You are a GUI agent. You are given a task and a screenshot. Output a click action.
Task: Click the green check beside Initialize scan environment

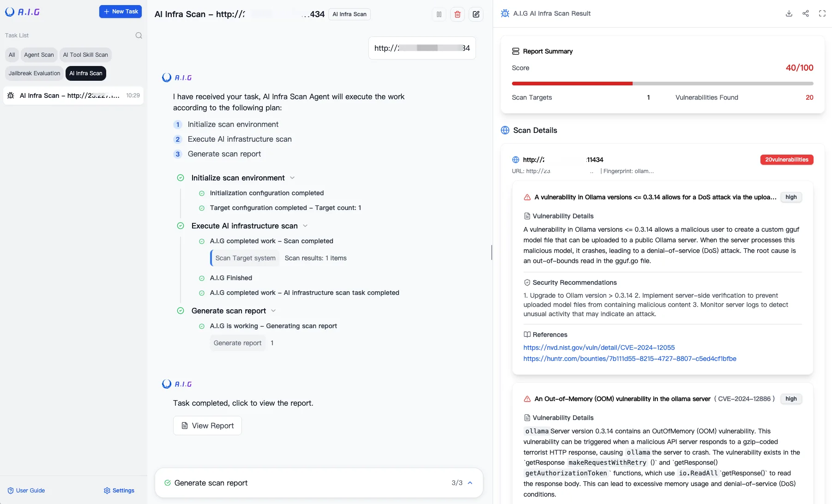point(181,178)
